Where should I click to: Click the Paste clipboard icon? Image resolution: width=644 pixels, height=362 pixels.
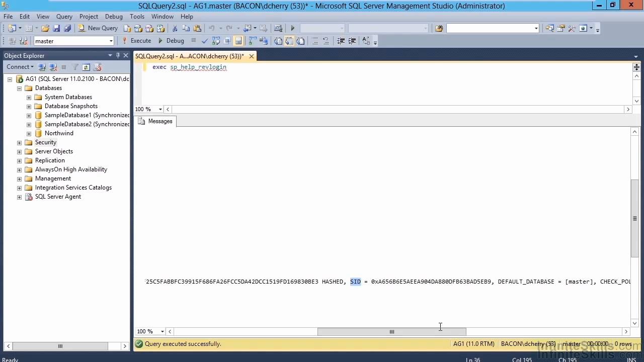[197, 28]
